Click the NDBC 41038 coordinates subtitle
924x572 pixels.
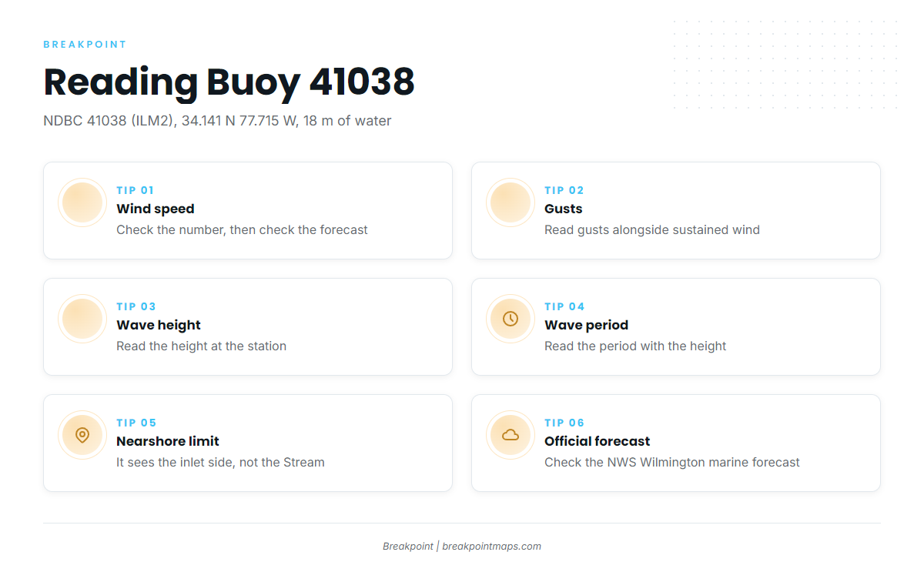(217, 121)
